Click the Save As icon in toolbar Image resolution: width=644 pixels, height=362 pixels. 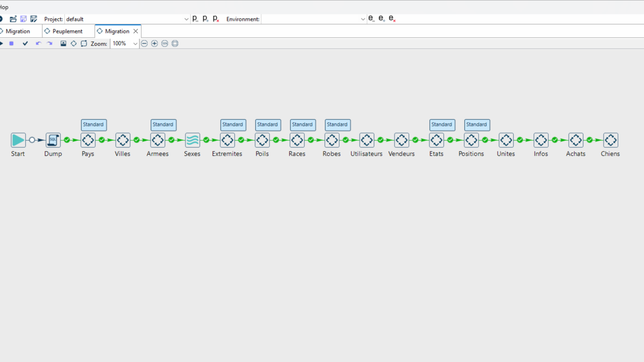(x=33, y=19)
